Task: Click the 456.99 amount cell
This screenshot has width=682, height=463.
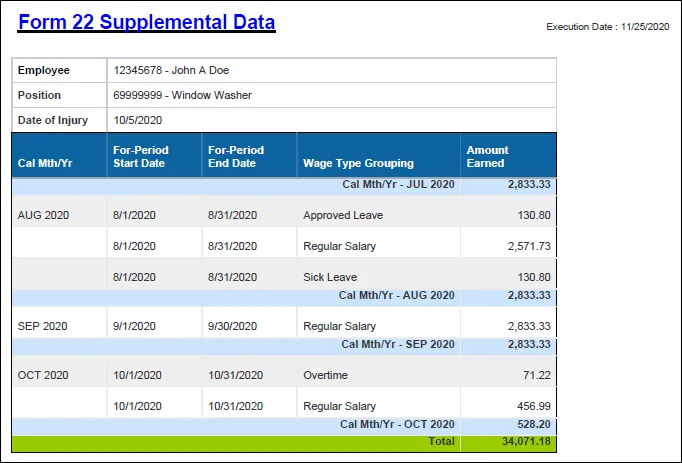Action: pyautogui.click(x=531, y=406)
